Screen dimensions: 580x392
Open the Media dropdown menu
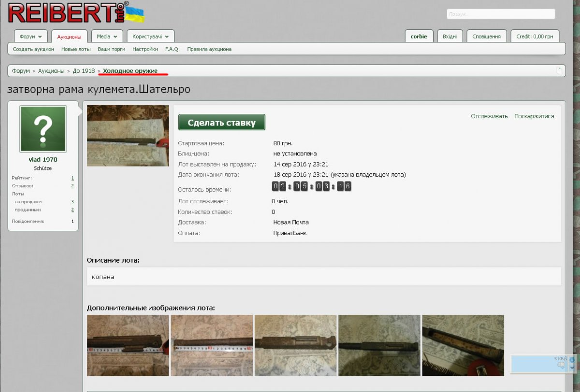(x=106, y=36)
